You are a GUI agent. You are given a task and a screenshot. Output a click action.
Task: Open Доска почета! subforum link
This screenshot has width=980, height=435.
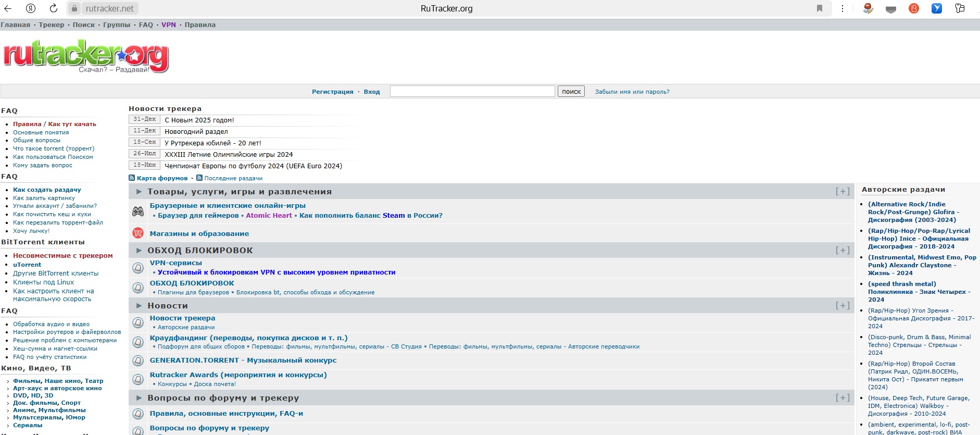pyautogui.click(x=215, y=384)
